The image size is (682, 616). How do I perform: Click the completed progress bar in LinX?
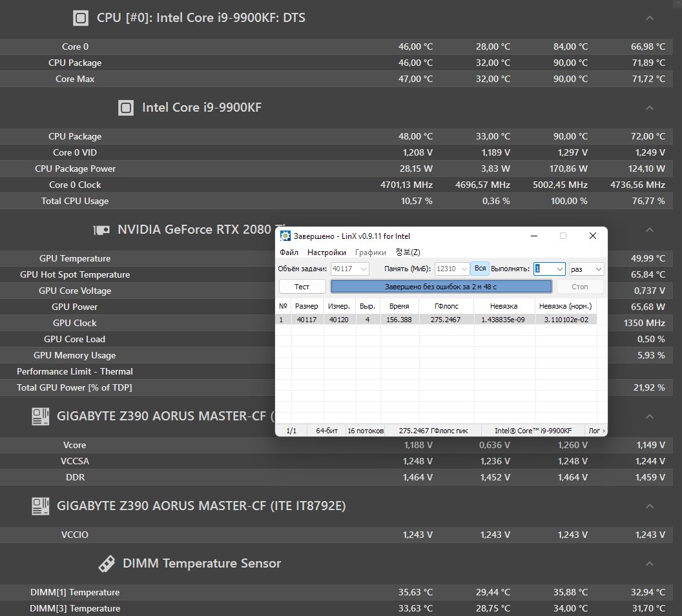441,287
